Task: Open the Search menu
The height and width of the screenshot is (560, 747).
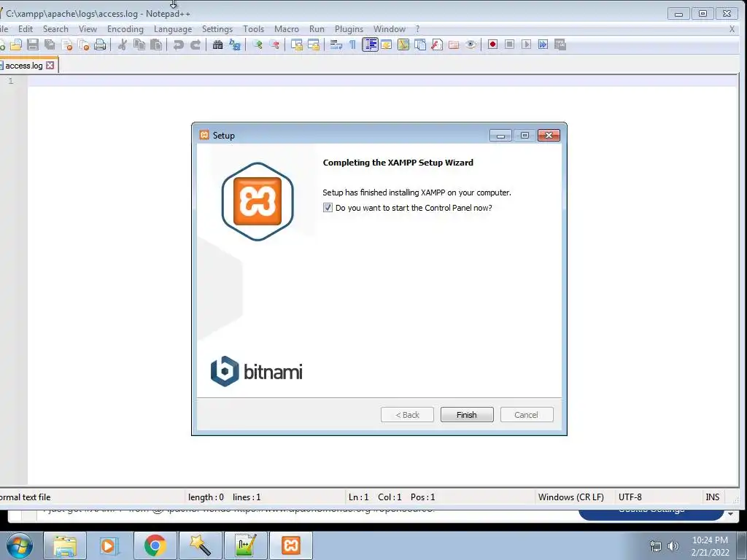Action: click(x=55, y=29)
